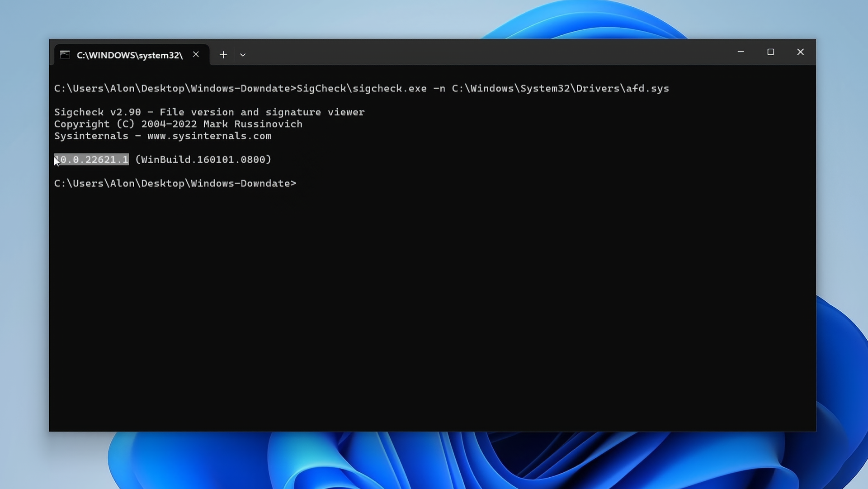Screen dimensions: 868x489
Task: Click the WinBuild.160101.0800 text
Action: point(203,159)
